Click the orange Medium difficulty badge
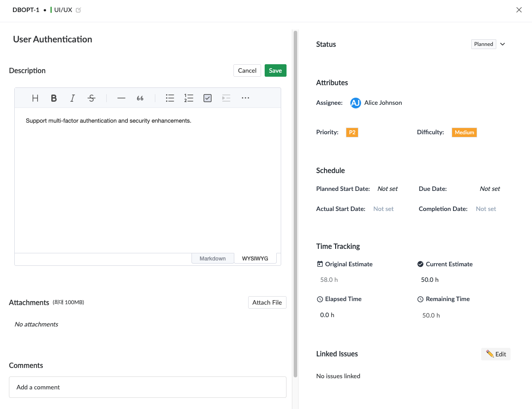532x409 pixels. (464, 132)
